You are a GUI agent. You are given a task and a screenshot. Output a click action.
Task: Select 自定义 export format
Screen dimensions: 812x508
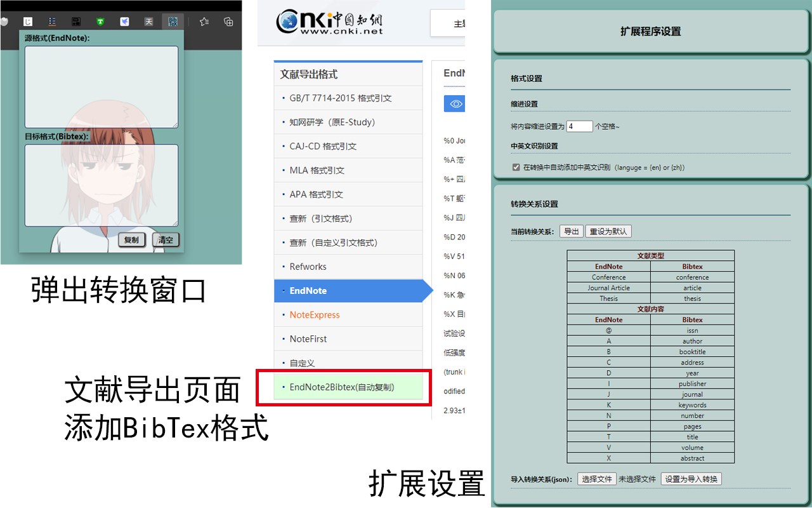click(x=348, y=363)
